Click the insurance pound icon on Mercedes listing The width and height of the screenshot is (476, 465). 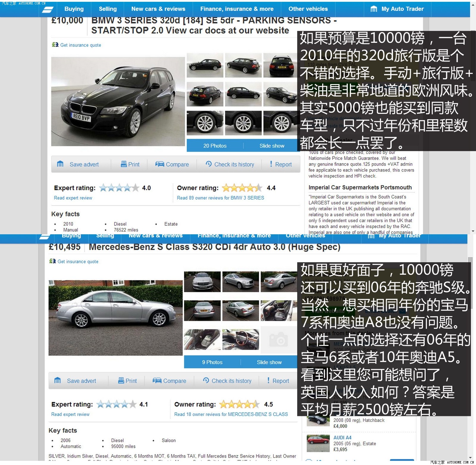point(52,261)
